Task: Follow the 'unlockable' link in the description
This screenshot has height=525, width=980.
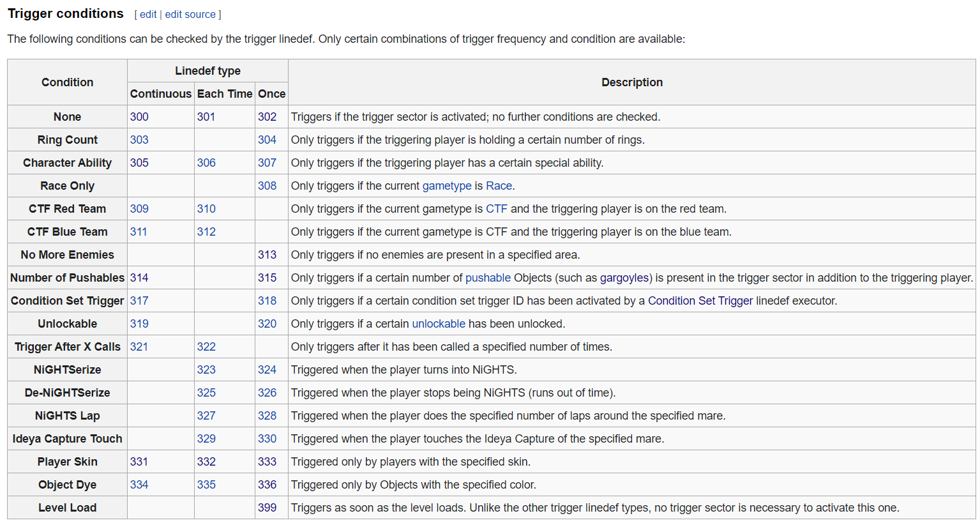Action: tap(439, 324)
